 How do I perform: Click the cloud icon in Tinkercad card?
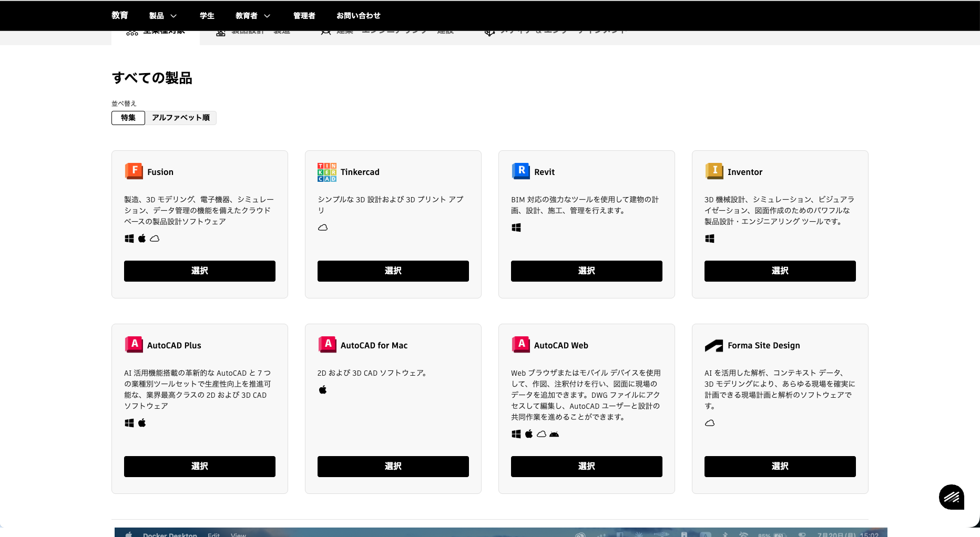tap(323, 228)
